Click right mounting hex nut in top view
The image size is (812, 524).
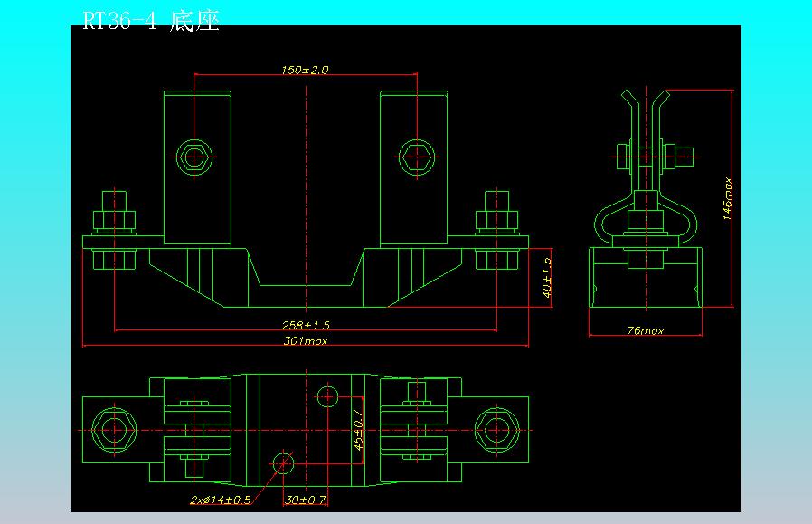(496, 430)
